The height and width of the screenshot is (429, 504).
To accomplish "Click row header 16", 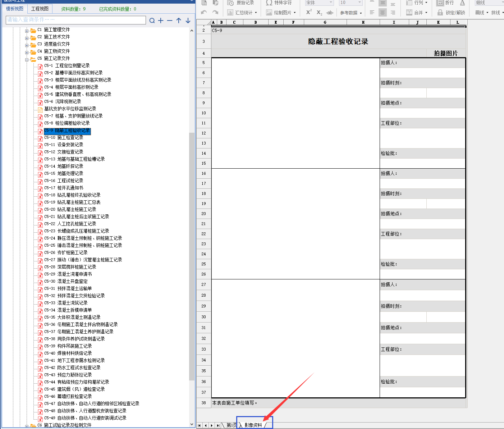I will coord(203,173).
